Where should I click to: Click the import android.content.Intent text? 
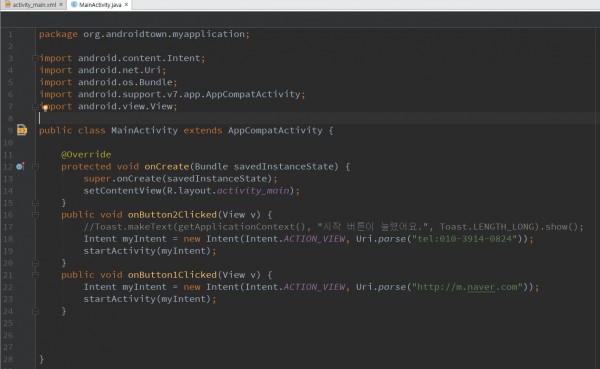[122, 58]
